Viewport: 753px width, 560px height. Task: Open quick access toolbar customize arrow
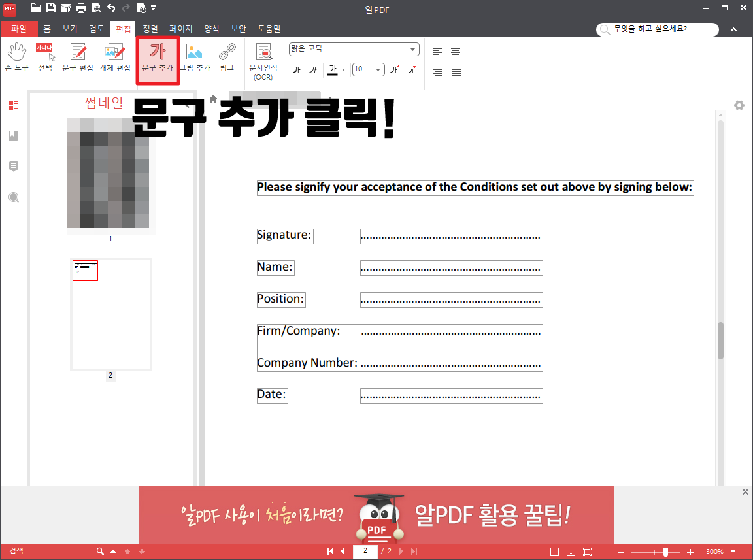153,8
